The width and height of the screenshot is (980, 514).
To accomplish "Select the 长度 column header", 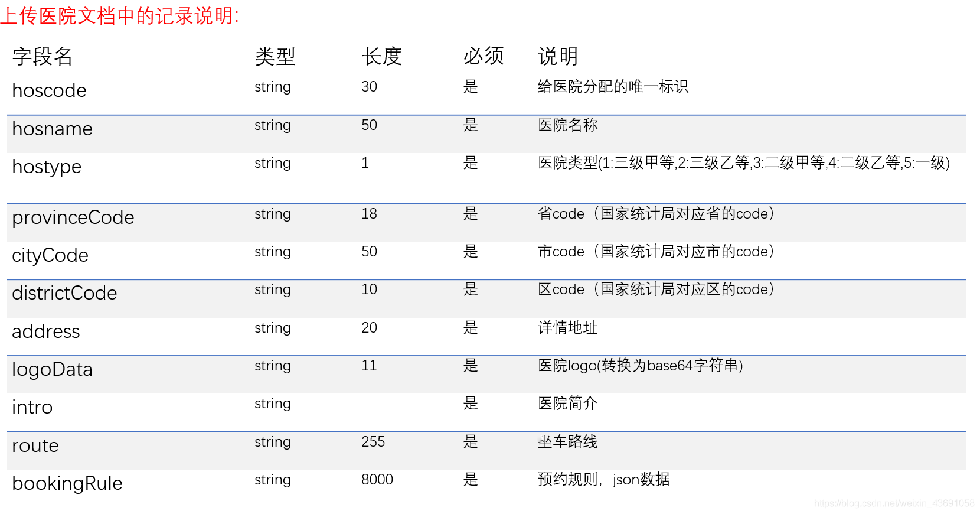I will [381, 57].
